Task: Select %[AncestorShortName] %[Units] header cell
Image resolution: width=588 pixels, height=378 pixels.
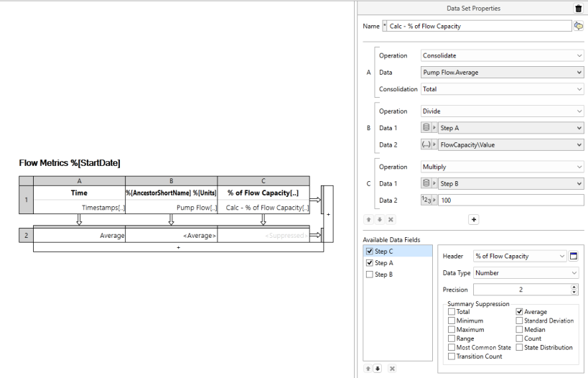Action: (x=172, y=193)
